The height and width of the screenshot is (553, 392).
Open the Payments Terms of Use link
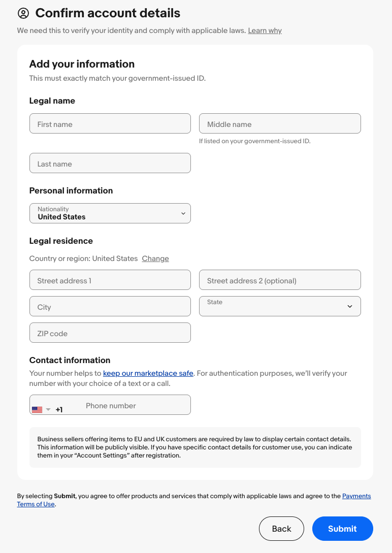[356, 496]
